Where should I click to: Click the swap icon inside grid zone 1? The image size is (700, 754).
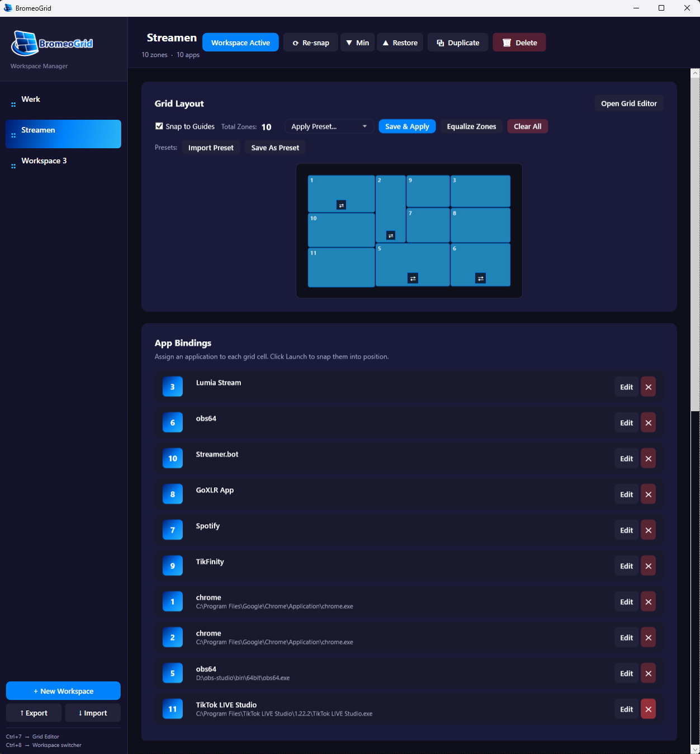point(341,205)
